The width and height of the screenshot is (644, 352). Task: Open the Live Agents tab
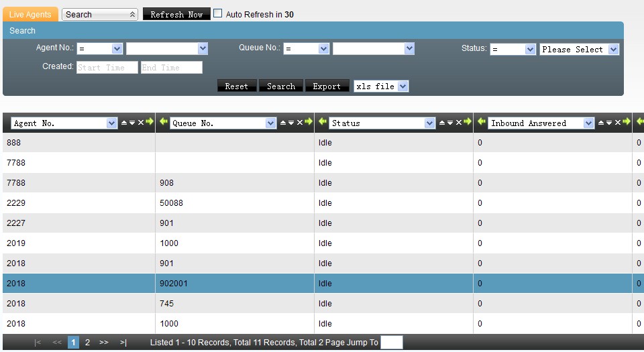tap(30, 14)
